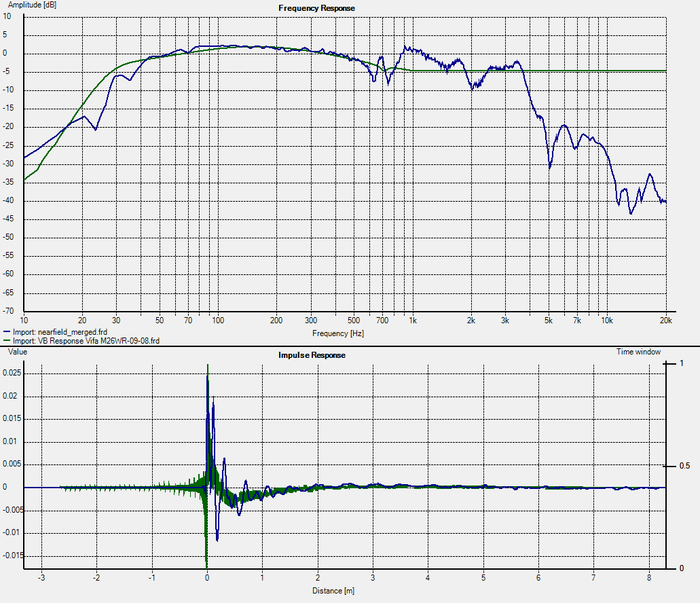
Task: Click the Time window axis label
Action: (x=638, y=352)
